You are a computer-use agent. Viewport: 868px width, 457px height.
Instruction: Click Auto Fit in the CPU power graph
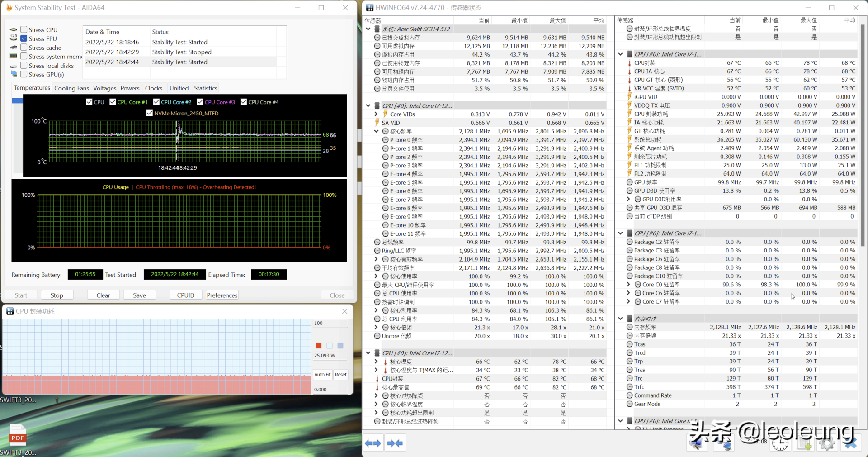(322, 375)
